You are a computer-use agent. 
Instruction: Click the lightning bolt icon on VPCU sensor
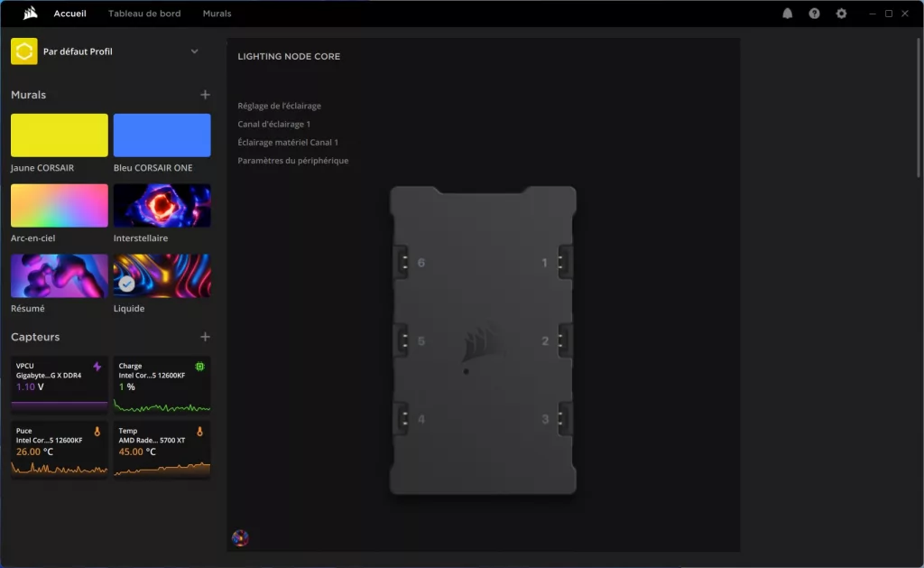pos(97,367)
